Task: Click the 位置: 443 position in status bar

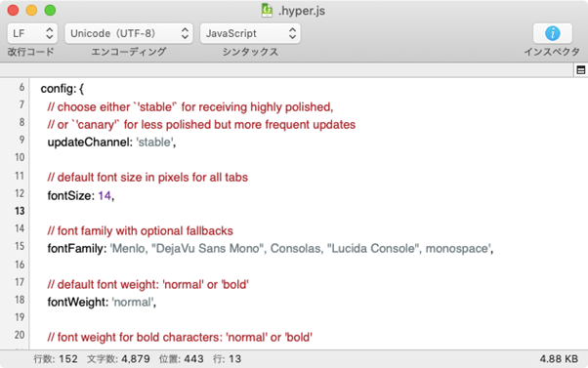Action: tap(182, 359)
